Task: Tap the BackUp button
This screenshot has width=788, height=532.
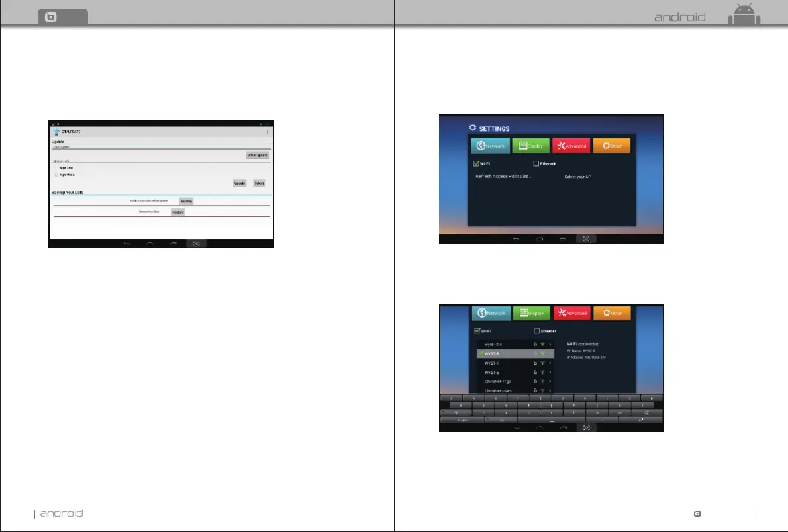Action: point(186,201)
